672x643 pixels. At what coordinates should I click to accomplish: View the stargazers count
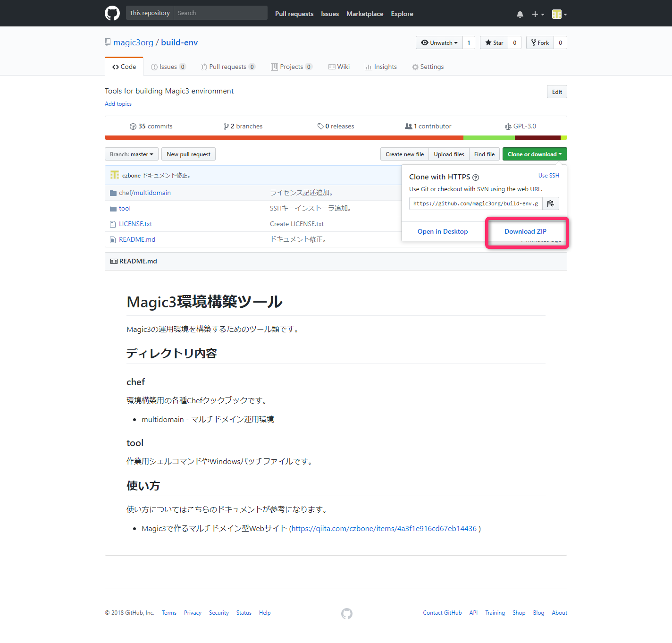[515, 42]
